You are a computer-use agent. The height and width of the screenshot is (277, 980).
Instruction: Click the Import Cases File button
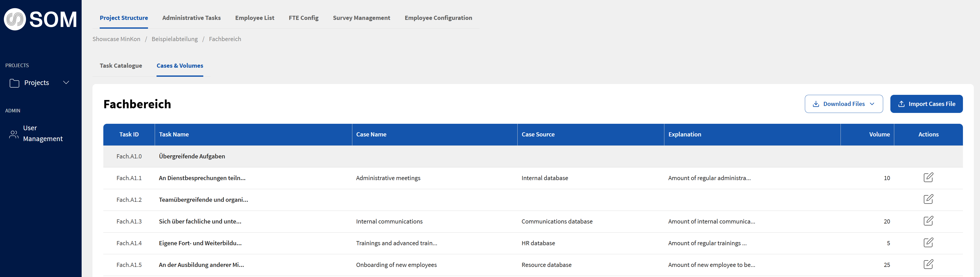click(x=926, y=104)
